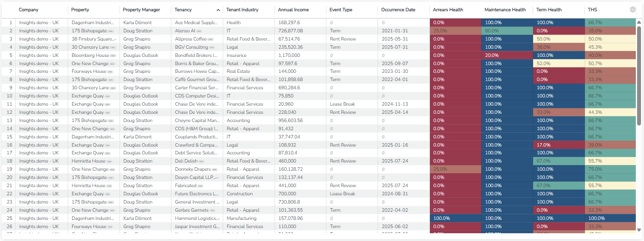Open the Bondfield Brokers tenancy link
This screenshot has height=241, width=644.
[196, 56]
